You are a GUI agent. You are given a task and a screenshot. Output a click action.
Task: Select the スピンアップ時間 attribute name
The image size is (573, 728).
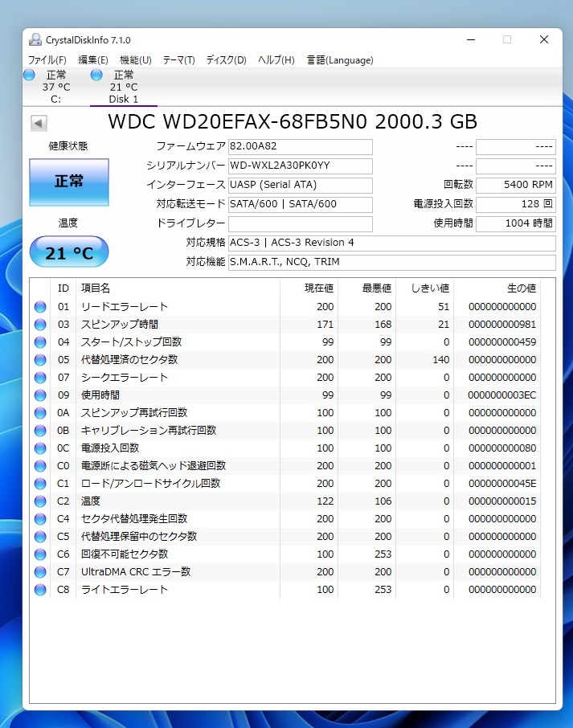coord(120,325)
